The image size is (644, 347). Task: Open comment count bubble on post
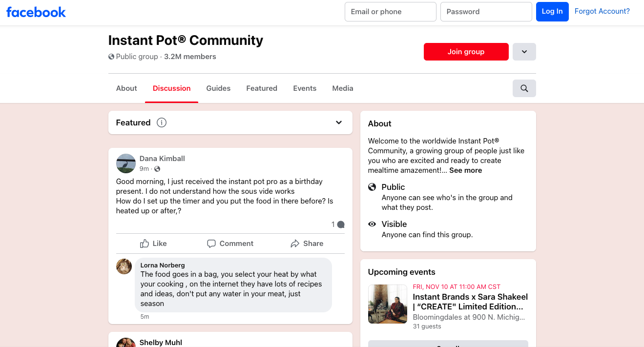[338, 225]
